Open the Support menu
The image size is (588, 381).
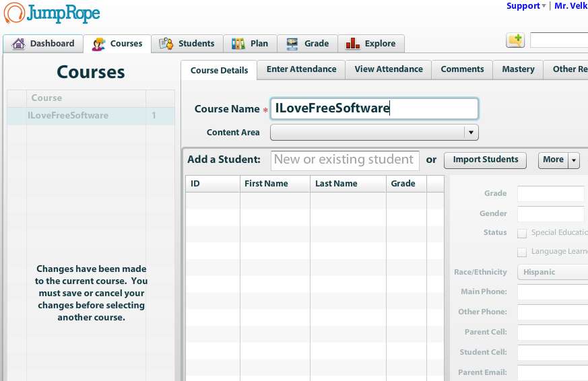(x=526, y=6)
